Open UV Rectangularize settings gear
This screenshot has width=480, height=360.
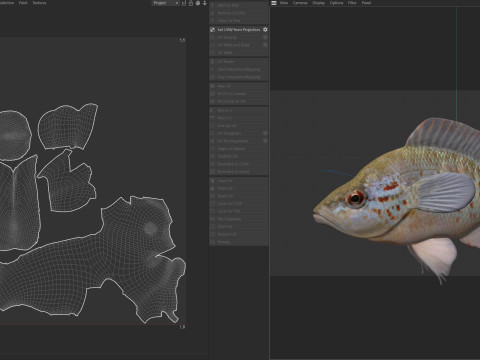pos(265,141)
